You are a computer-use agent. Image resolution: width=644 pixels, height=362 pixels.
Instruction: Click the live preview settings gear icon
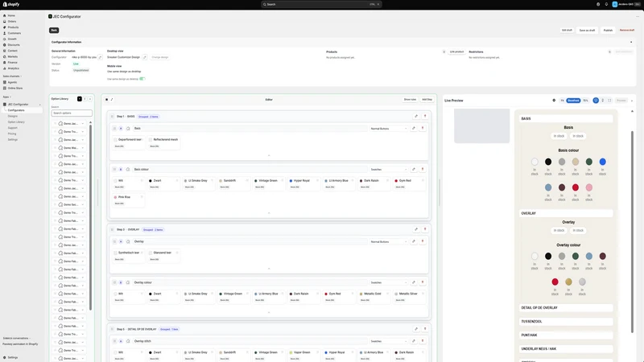coord(554,100)
